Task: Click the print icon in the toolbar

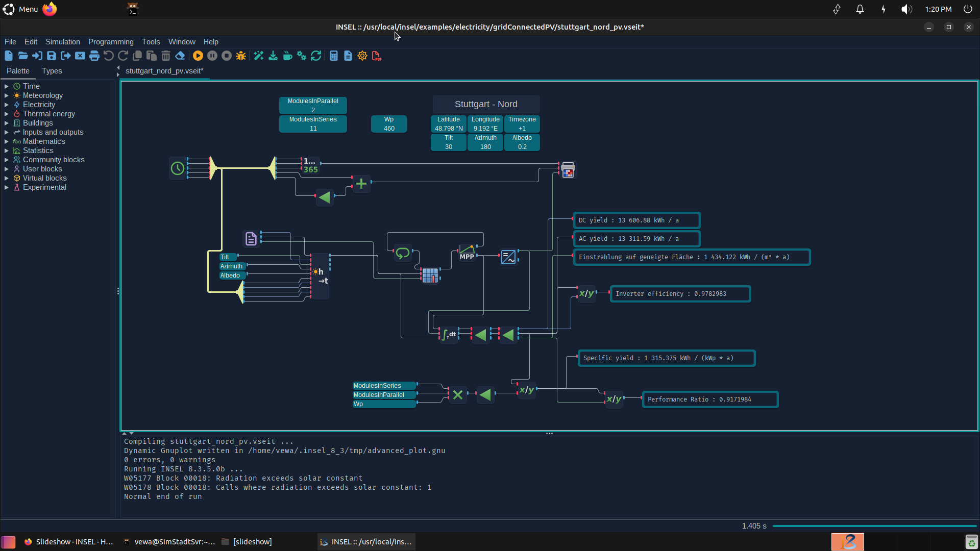Action: [94, 56]
